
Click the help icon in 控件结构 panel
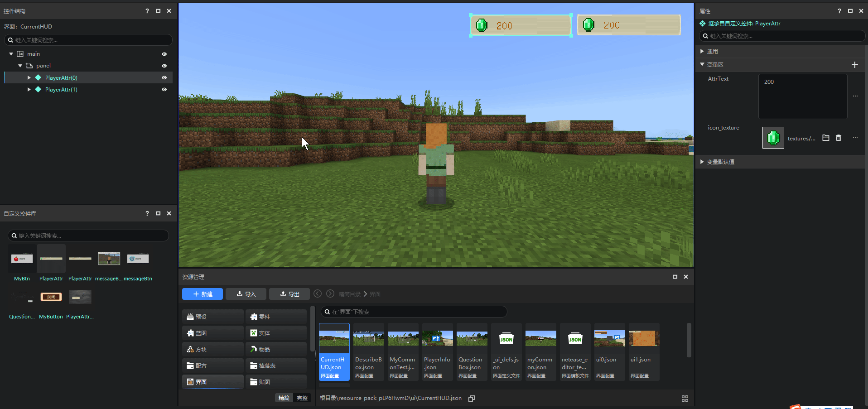tap(147, 11)
